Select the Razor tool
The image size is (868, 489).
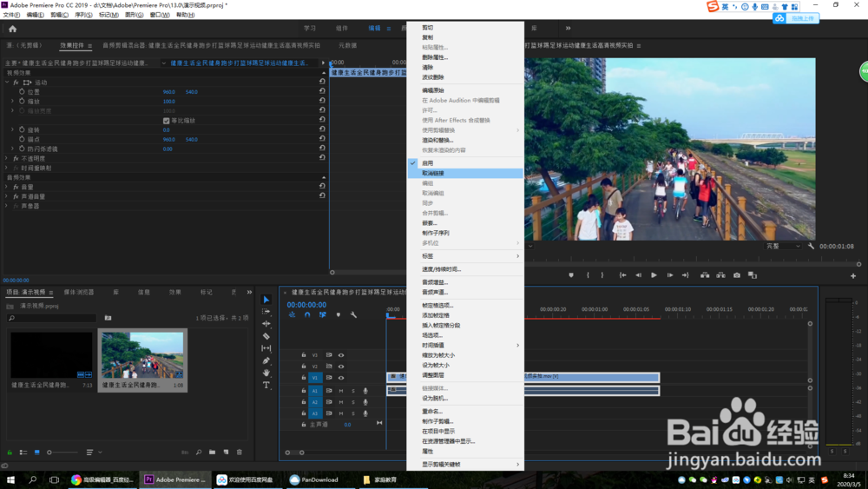coord(266,336)
